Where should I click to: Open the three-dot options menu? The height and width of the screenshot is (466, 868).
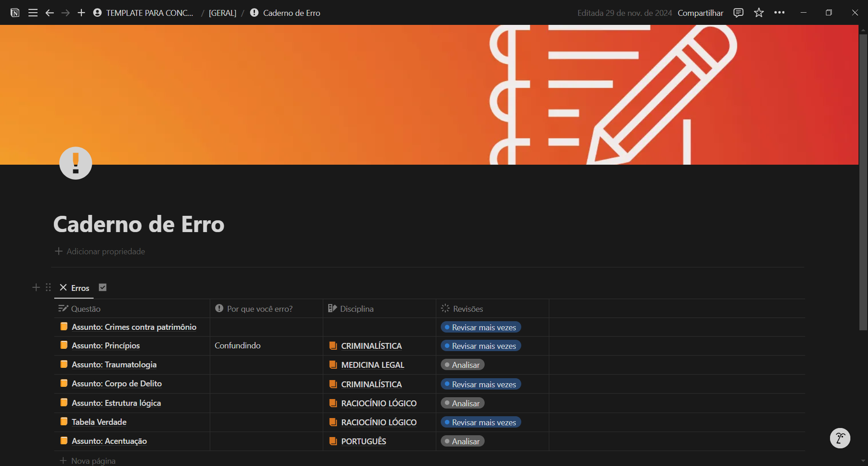pos(779,12)
